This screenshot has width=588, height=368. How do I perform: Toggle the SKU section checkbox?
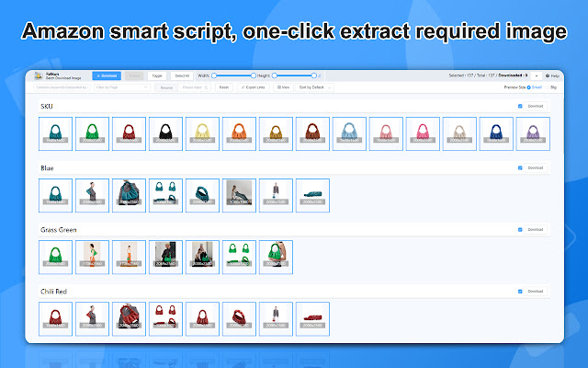520,107
